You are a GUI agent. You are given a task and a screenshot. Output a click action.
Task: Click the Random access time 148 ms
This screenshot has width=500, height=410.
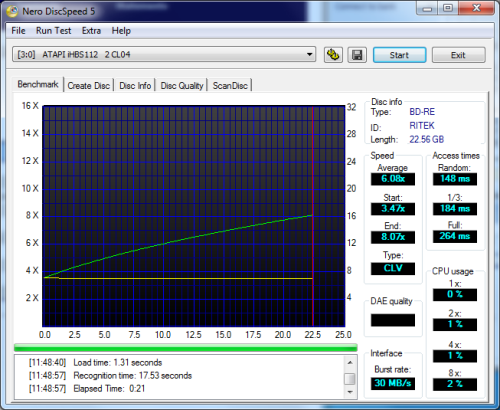pos(455,179)
